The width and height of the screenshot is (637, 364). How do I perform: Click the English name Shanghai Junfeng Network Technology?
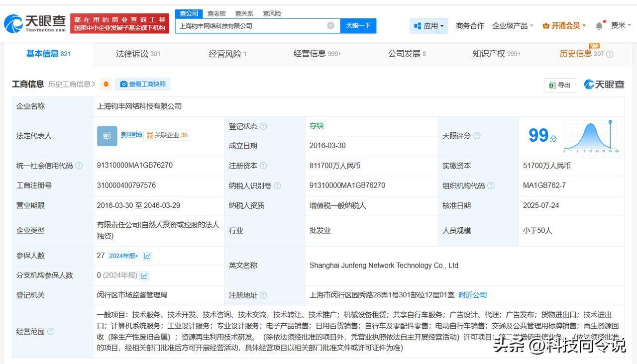[384, 266]
